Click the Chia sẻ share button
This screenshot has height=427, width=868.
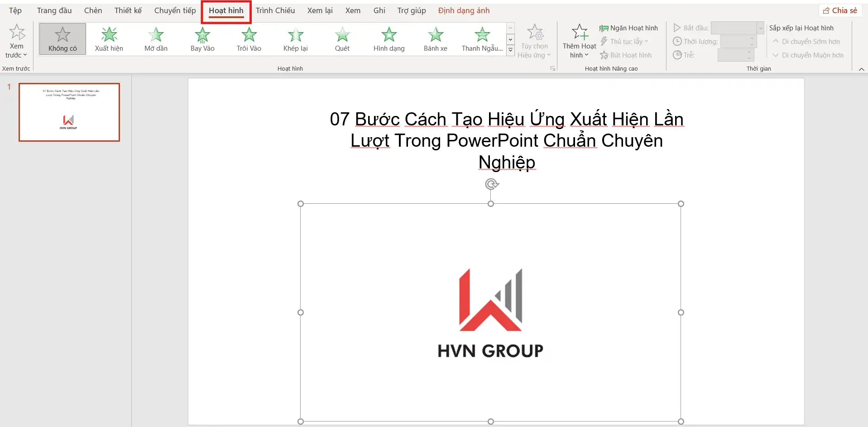[840, 10]
